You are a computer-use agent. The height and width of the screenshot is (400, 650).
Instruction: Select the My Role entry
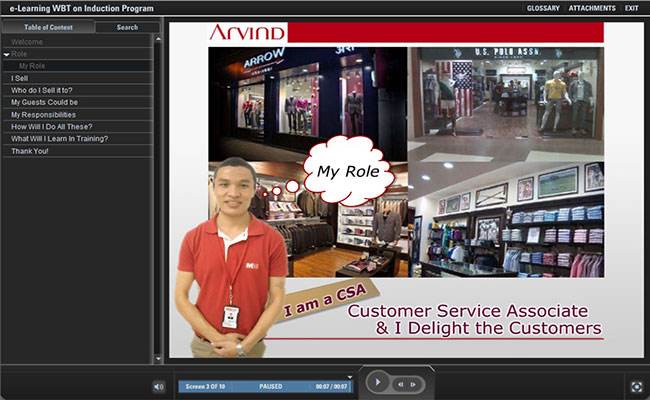[78, 66]
